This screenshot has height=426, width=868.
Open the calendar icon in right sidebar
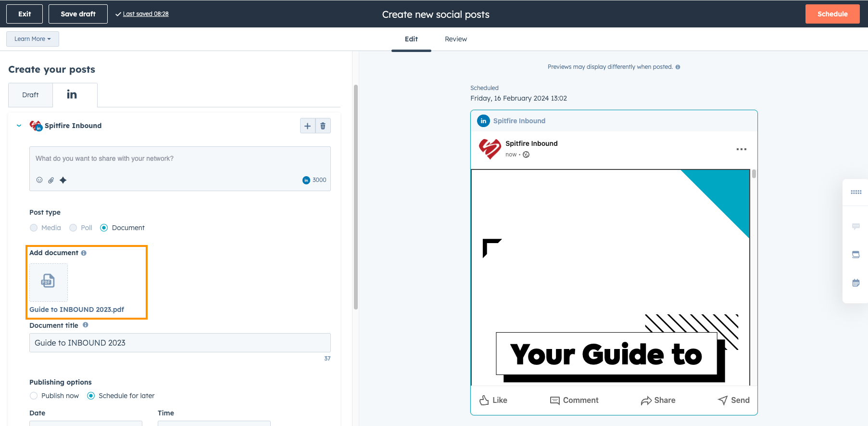click(856, 283)
